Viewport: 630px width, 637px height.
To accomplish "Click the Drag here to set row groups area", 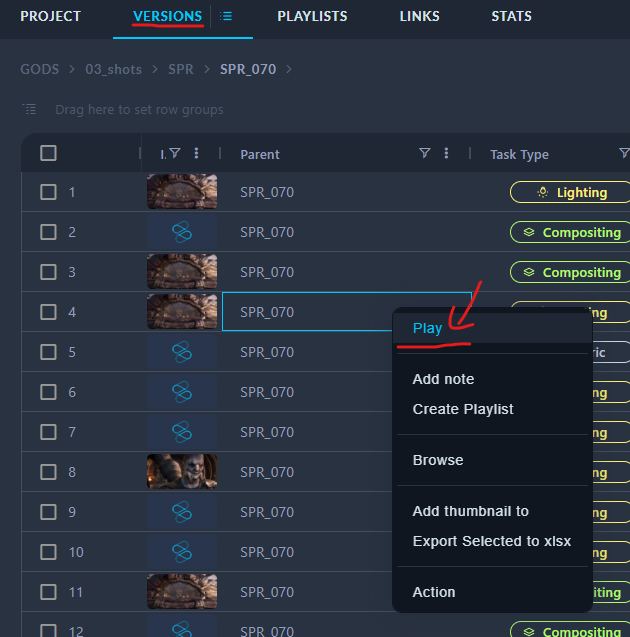I will pyautogui.click(x=139, y=110).
